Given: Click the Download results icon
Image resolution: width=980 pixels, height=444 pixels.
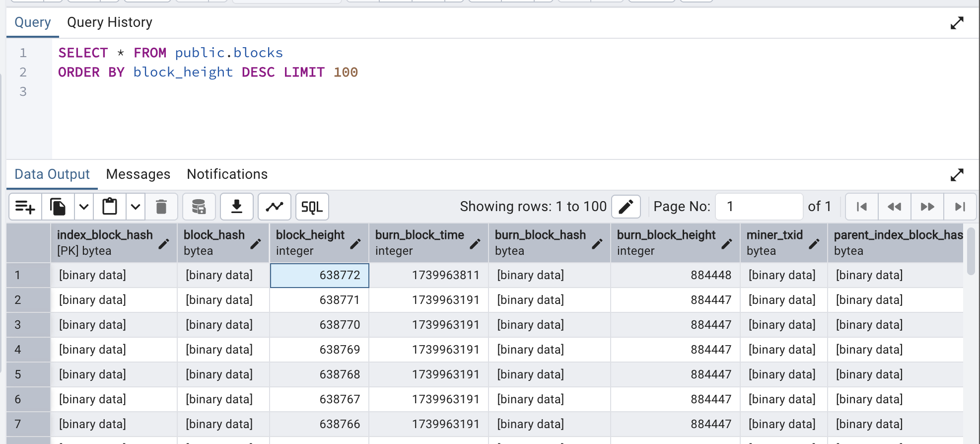Looking at the screenshot, I should 237,207.
